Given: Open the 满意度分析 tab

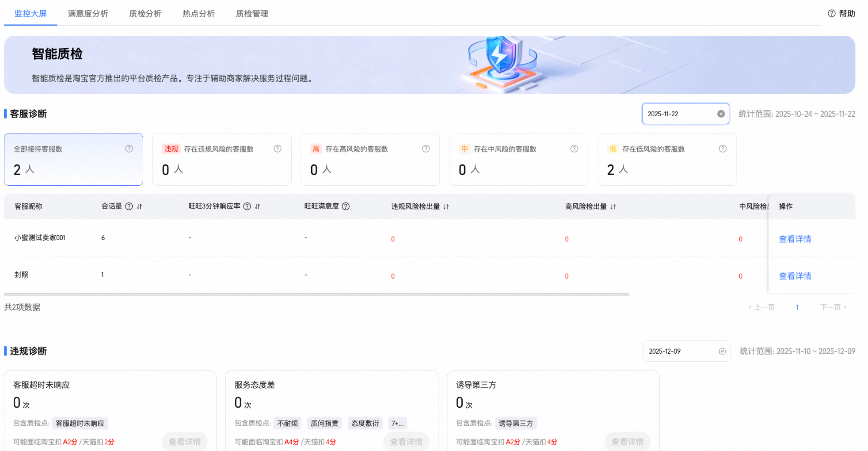Looking at the screenshot, I should [x=88, y=14].
